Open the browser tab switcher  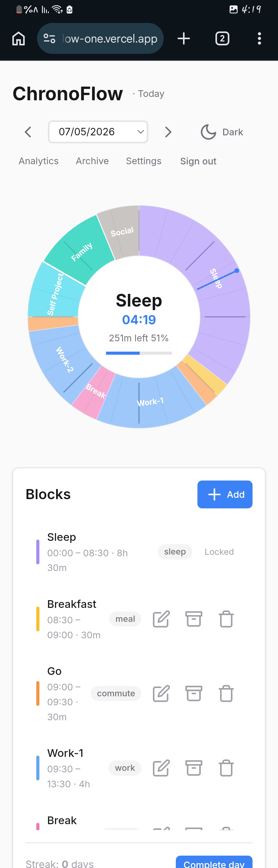[222, 38]
